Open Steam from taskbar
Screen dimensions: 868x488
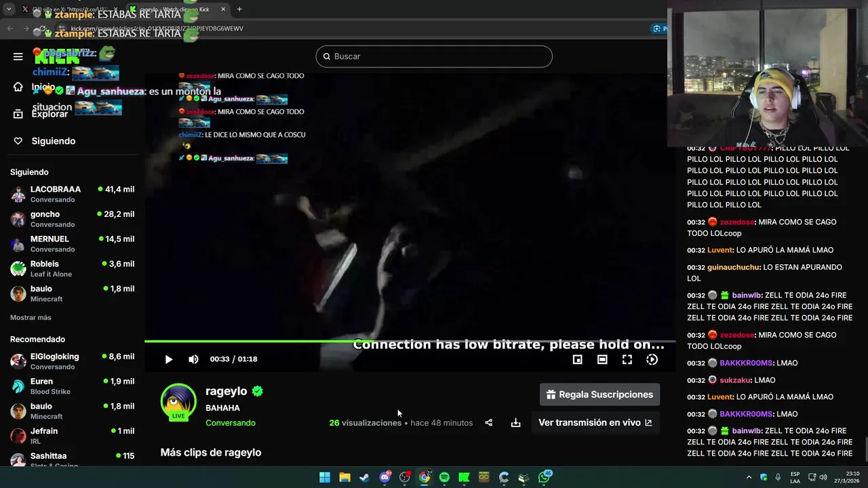[x=364, y=477]
